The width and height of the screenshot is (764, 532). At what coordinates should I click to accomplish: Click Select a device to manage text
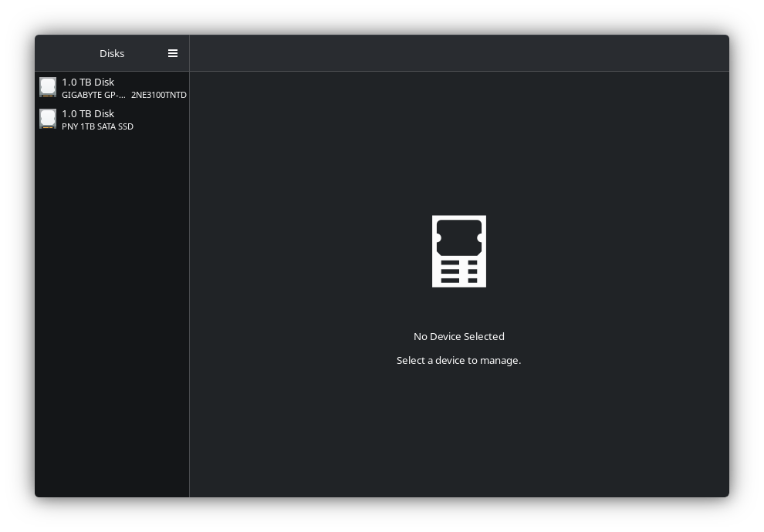click(x=458, y=360)
